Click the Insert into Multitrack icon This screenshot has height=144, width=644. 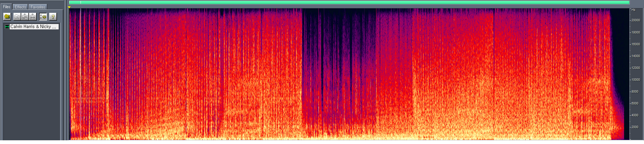(25, 17)
